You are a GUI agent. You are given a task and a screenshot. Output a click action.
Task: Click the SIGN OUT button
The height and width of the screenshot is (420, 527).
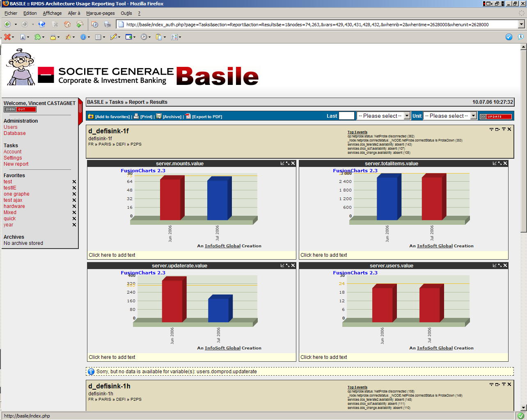[20, 110]
